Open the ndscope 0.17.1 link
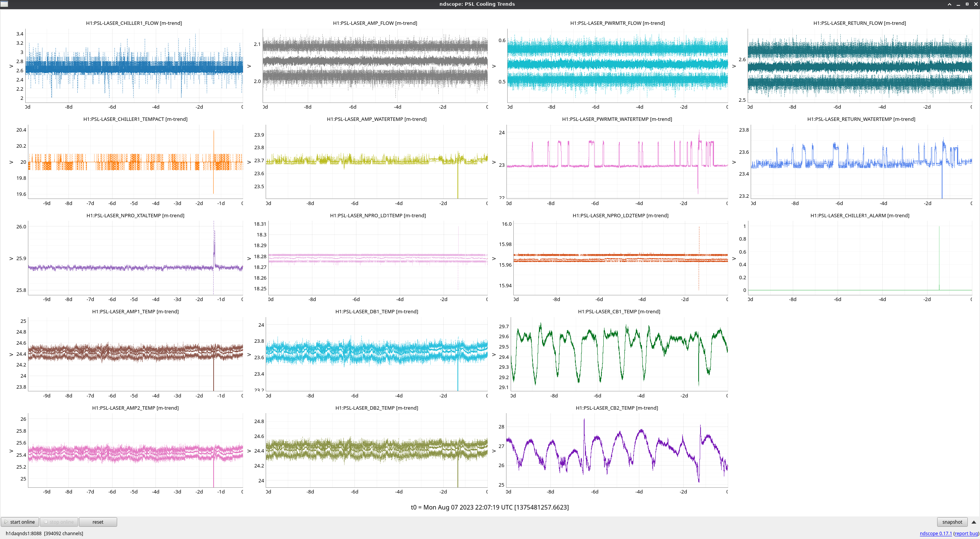 935,533
